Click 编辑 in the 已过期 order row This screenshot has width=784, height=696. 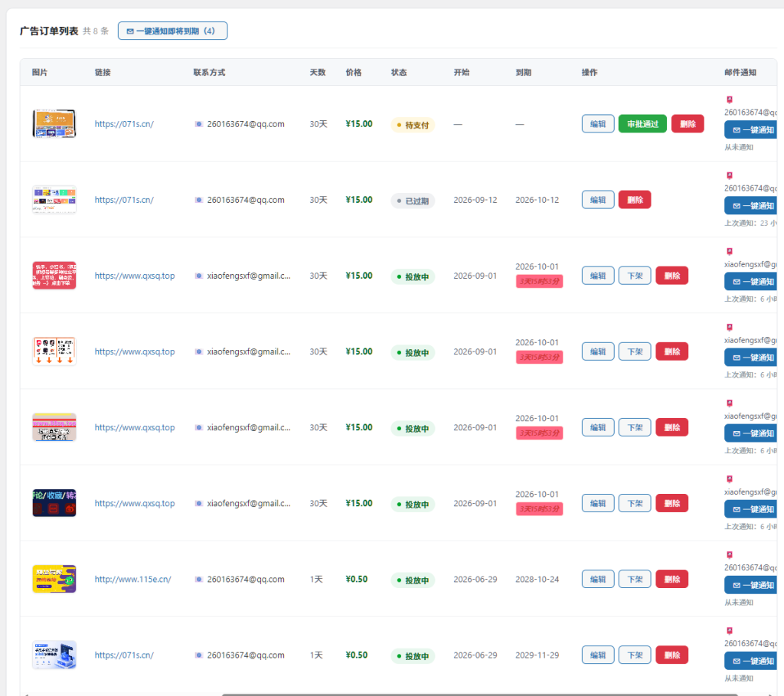point(598,200)
